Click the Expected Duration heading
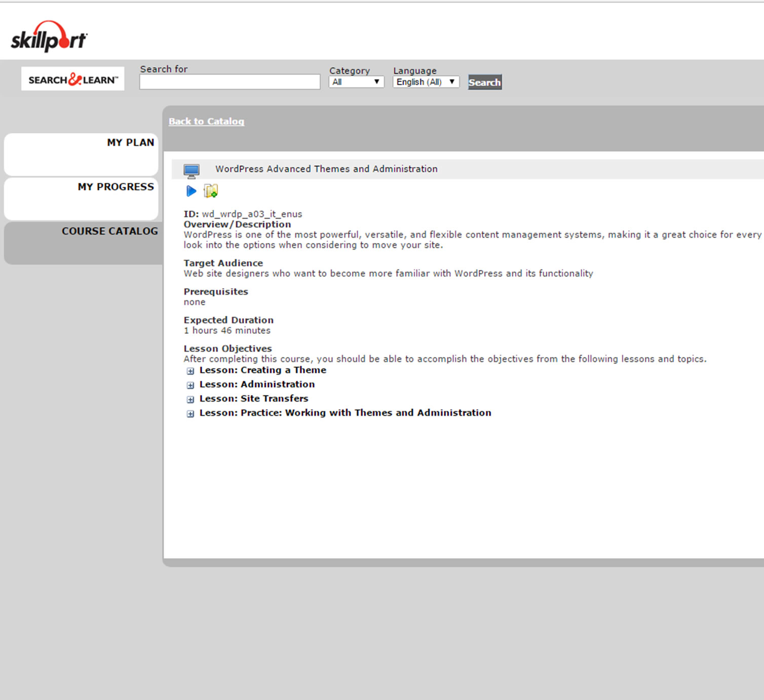The width and height of the screenshot is (764, 700). pos(228,320)
